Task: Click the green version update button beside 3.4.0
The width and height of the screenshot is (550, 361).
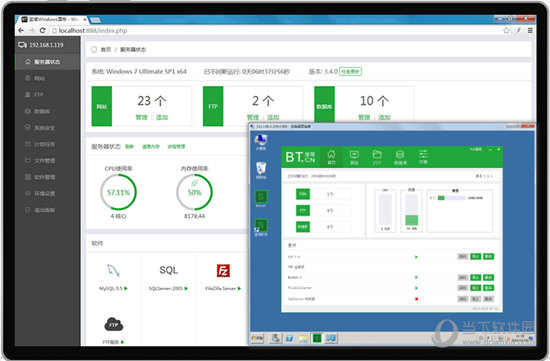Action: (351, 72)
